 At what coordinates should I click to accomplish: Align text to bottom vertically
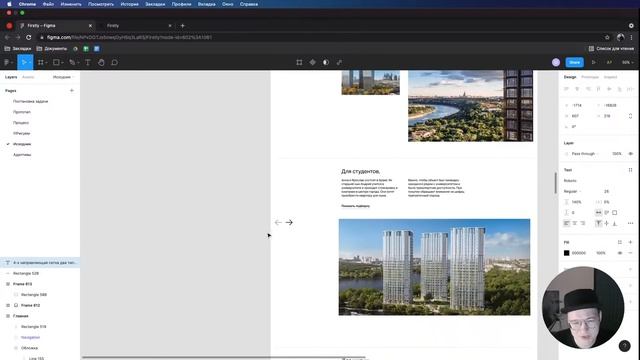(615, 223)
